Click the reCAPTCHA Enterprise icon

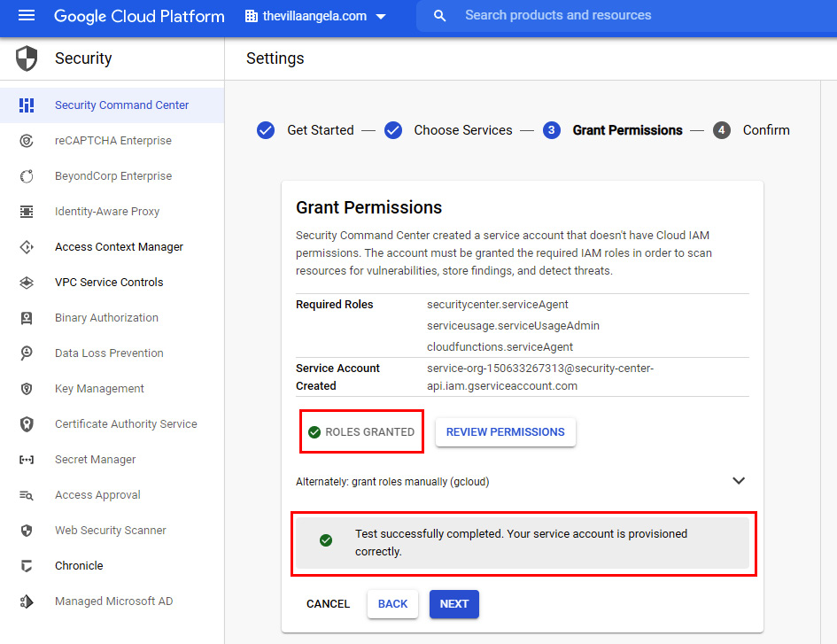pos(27,141)
